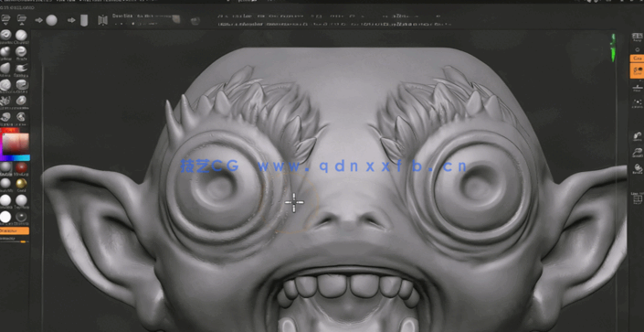Click the small orange button on right shelf
The width and height of the screenshot is (644, 332).
tap(637, 59)
